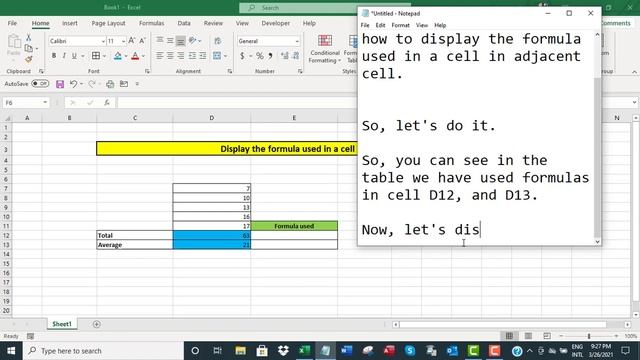The height and width of the screenshot is (360, 640).
Task: Click the Middle Align icon
Action: [170, 41]
